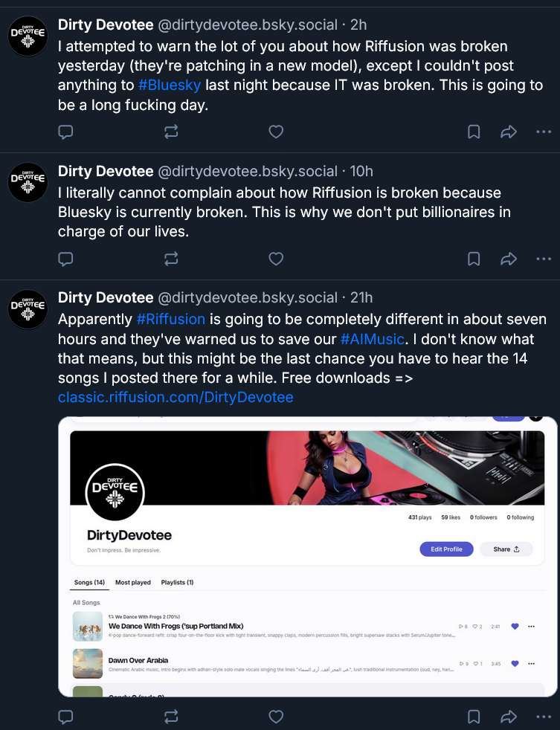Screen dimensions: 560x730
Task: Like the 10h post about Bluesky broken
Action: point(276,259)
